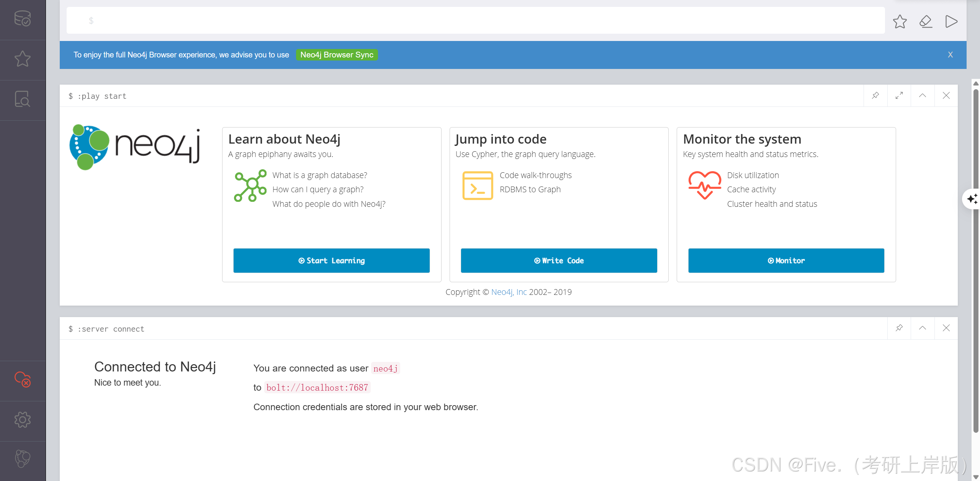Image resolution: width=980 pixels, height=481 pixels.
Task: Click the star to favorite the query
Action: click(x=900, y=21)
